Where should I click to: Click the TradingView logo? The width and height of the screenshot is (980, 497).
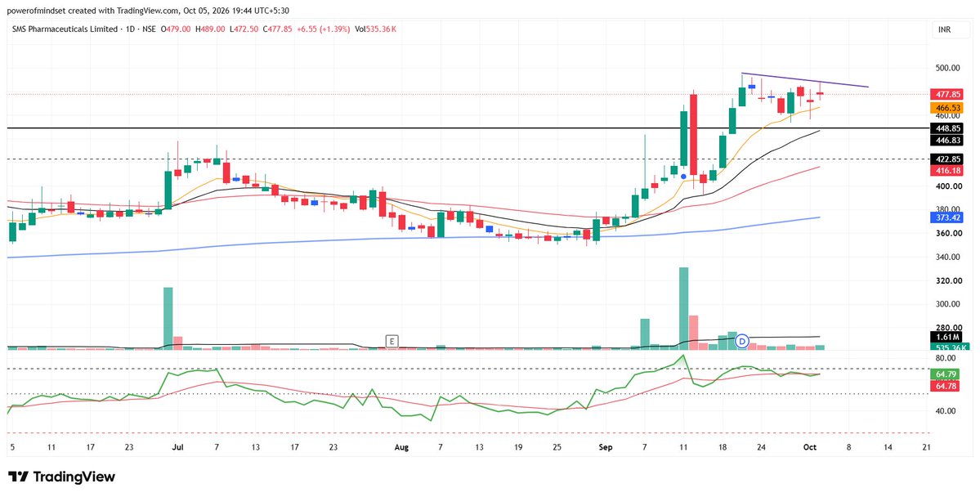click(61, 477)
